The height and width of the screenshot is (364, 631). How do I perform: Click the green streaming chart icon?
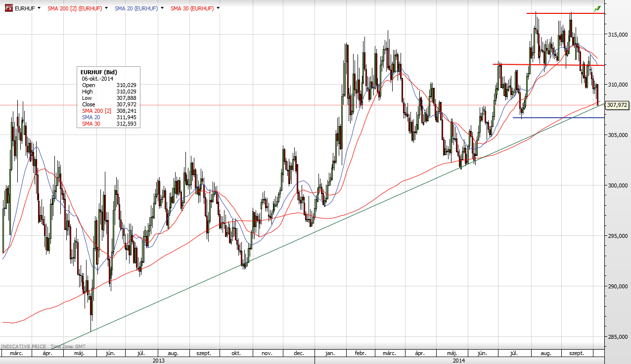597,8
